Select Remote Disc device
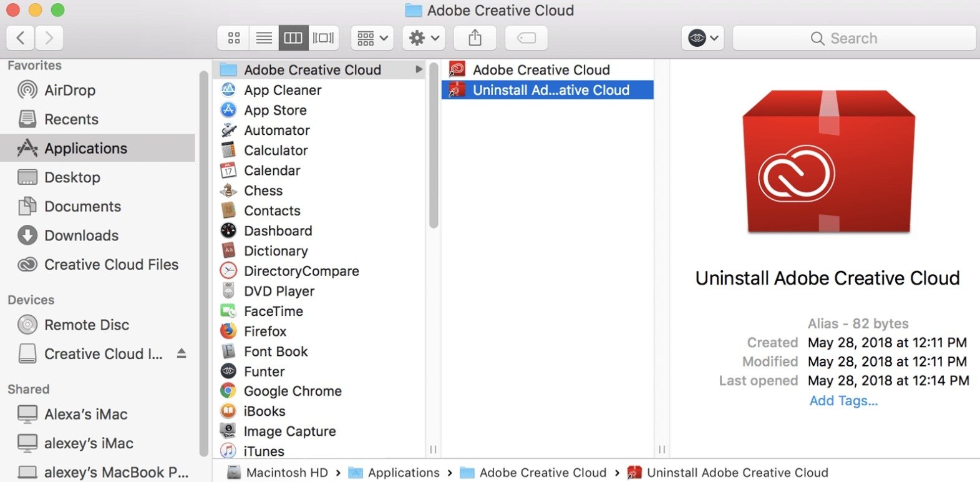 (x=98, y=325)
